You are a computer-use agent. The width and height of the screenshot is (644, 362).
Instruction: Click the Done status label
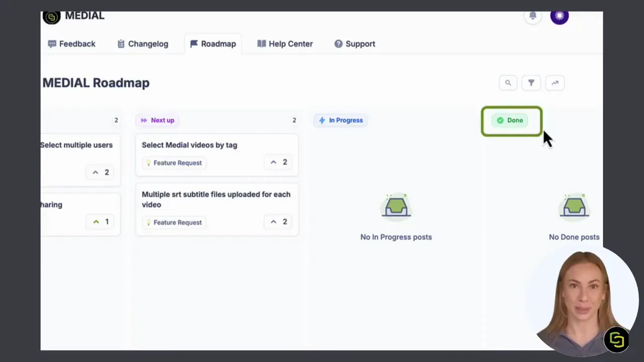(x=510, y=120)
